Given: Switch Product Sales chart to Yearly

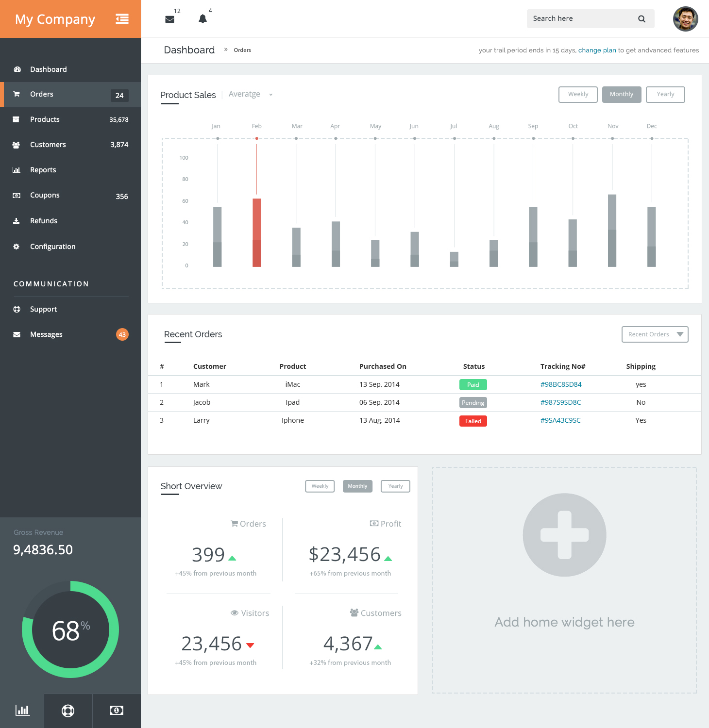Looking at the screenshot, I should [665, 94].
